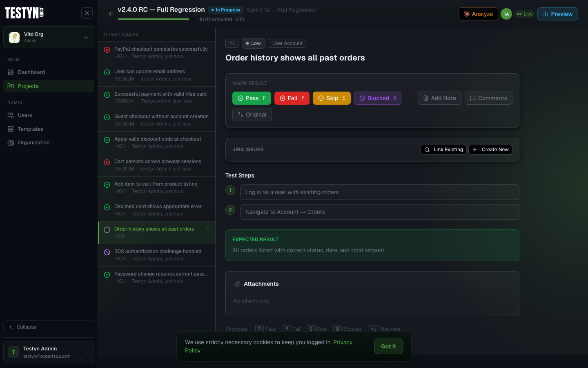Viewport: 588px width, 368px height.
Task: Collapse the sidebar
Action: pos(49,327)
